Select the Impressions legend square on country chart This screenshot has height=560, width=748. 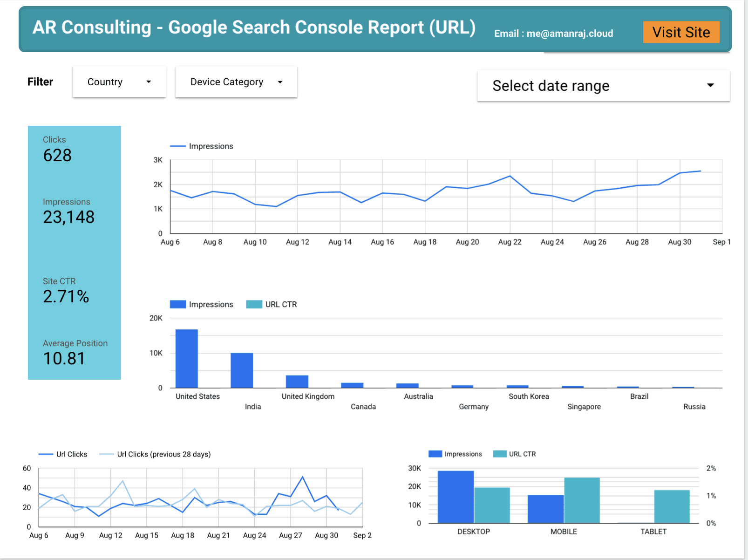coord(177,304)
